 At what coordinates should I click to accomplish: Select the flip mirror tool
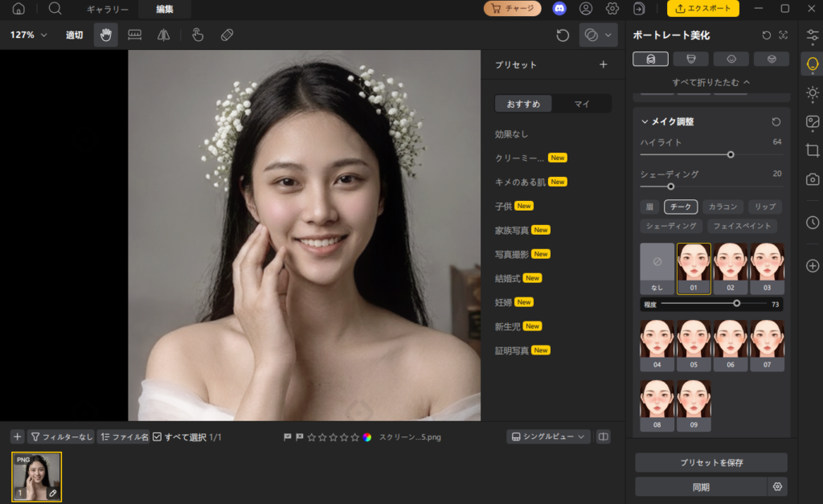pyautogui.click(x=164, y=35)
